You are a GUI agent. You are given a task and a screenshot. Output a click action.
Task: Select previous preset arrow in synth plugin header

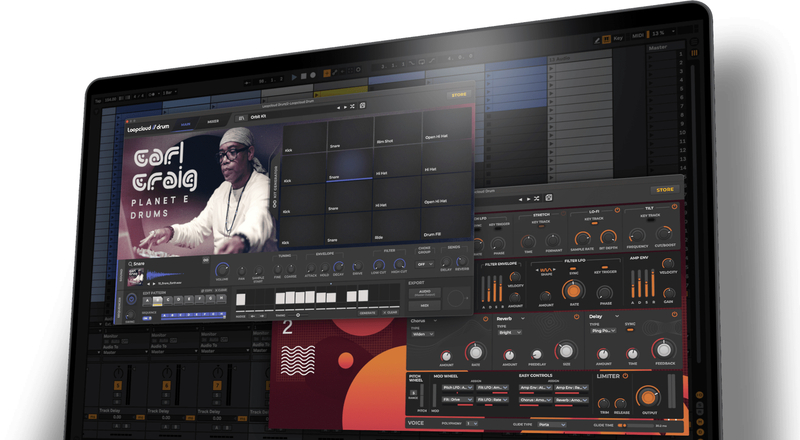[x=521, y=200]
